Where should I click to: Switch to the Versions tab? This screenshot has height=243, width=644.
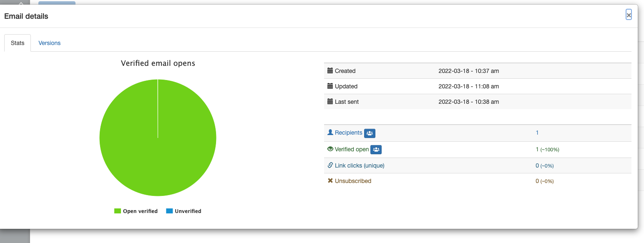click(50, 43)
